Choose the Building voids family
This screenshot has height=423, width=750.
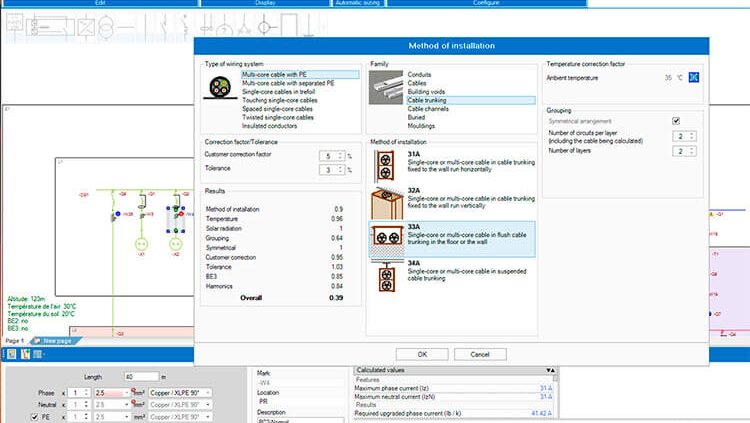tap(426, 92)
